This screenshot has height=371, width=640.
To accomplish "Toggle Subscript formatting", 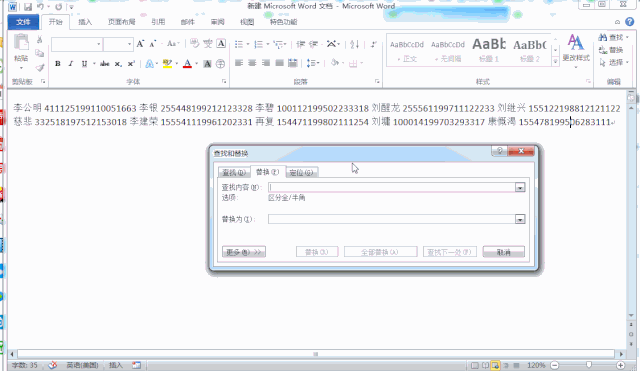I will click(118, 64).
